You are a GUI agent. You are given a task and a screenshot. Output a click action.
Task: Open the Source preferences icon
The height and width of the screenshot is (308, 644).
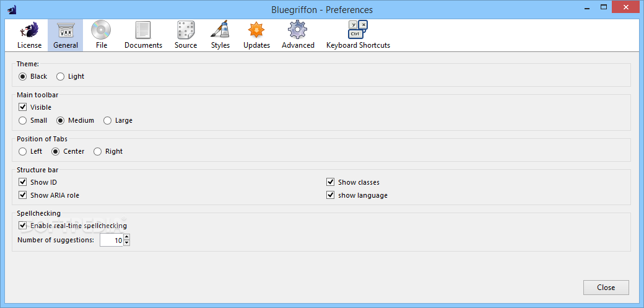pyautogui.click(x=186, y=30)
